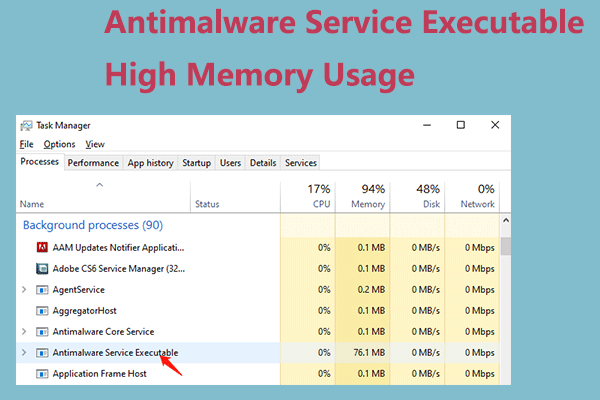Click the Antimalware Service Executable icon
The width and height of the screenshot is (600, 400).
(x=42, y=353)
